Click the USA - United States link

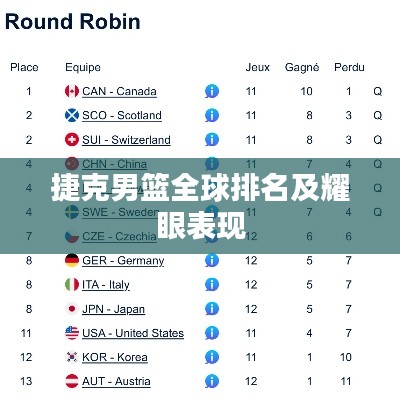pyautogui.click(x=133, y=333)
